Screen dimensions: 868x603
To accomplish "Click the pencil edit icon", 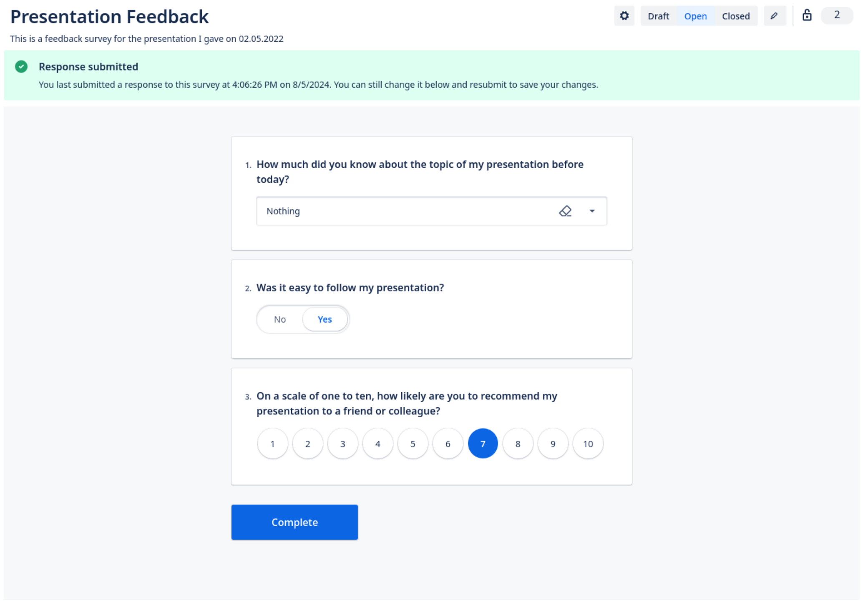I will click(x=774, y=16).
